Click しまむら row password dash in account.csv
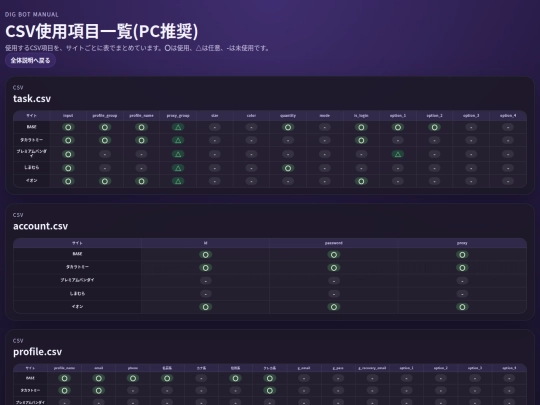 click(x=334, y=294)
